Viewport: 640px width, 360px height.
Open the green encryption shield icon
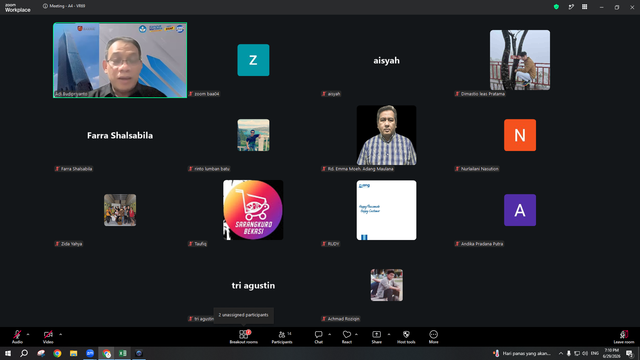click(x=556, y=7)
